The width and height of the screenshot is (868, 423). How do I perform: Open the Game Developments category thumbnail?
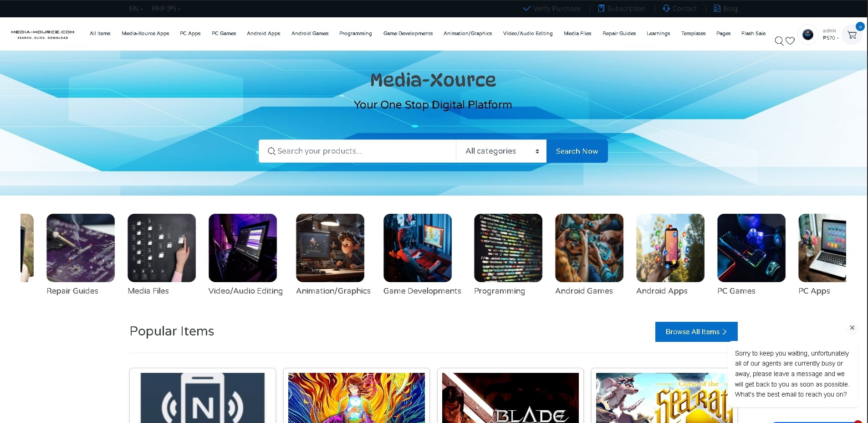(x=418, y=248)
